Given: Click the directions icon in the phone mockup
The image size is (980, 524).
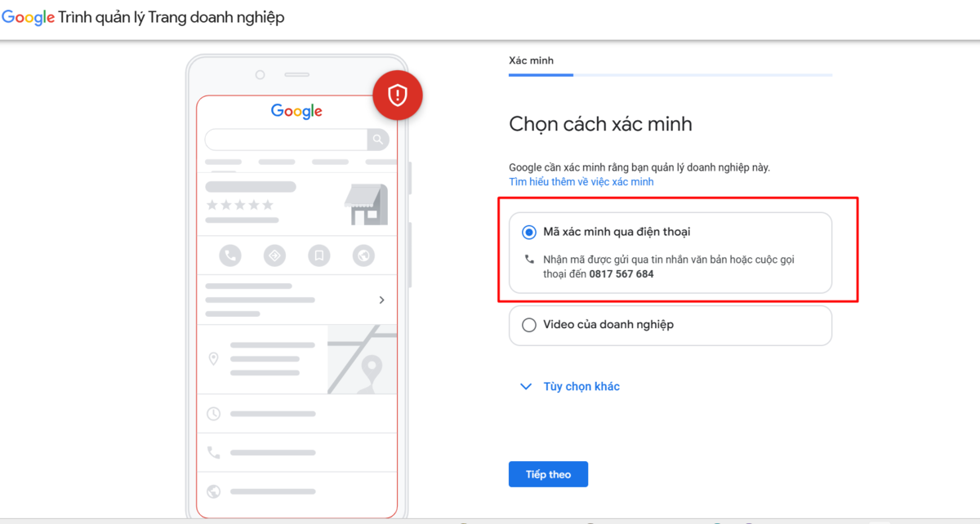Looking at the screenshot, I should 274,255.
